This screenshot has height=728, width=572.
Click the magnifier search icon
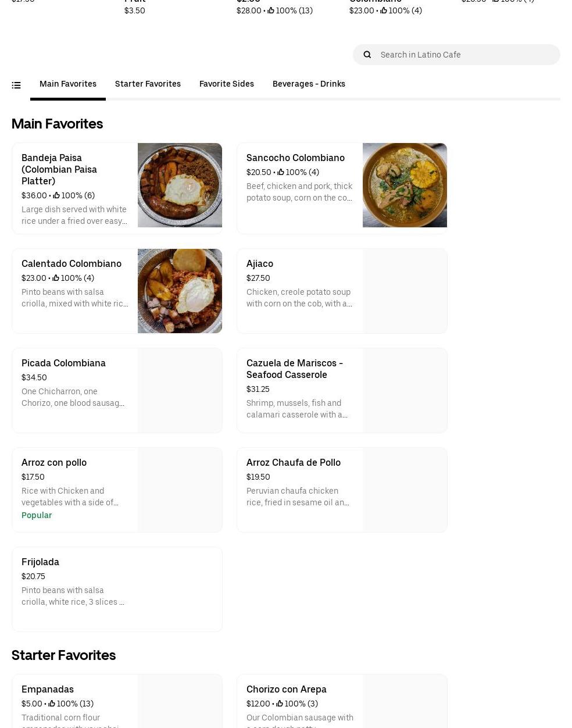point(367,55)
